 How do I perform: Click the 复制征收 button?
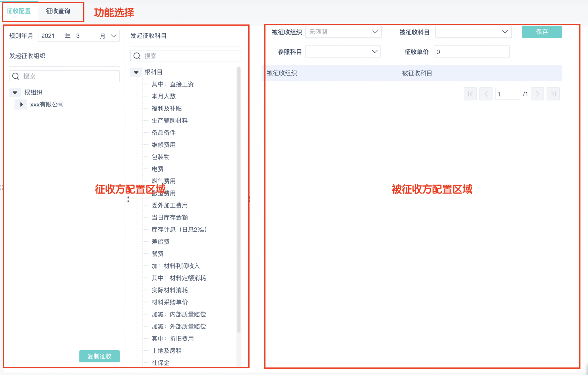point(99,356)
